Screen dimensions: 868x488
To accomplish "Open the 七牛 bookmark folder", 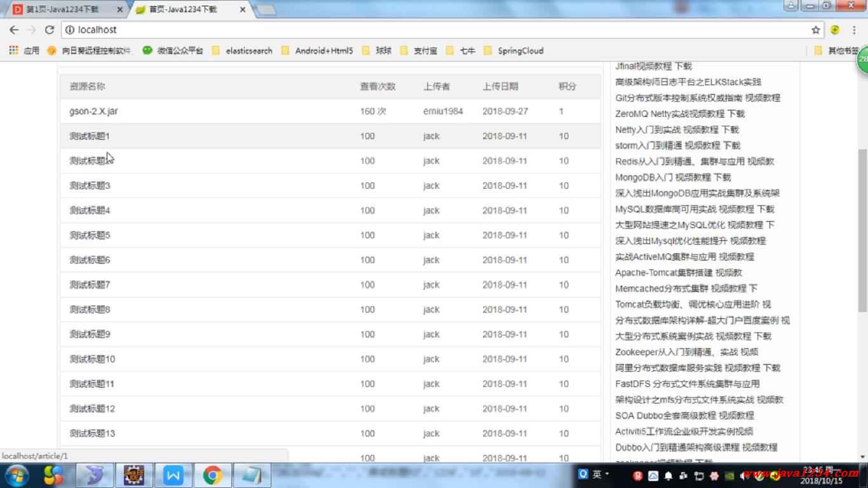I will click(x=461, y=51).
